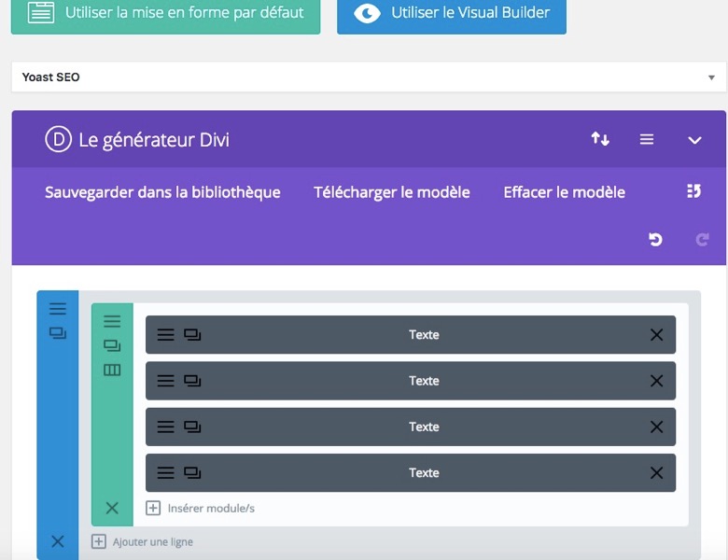This screenshot has width=728, height=560.
Task: Click Insérer module/s link
Action: 200,508
